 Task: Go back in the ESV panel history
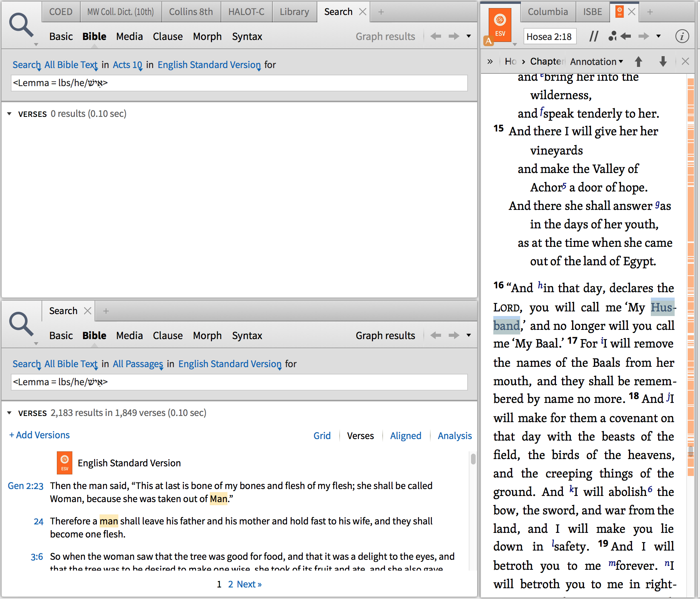coord(626,36)
